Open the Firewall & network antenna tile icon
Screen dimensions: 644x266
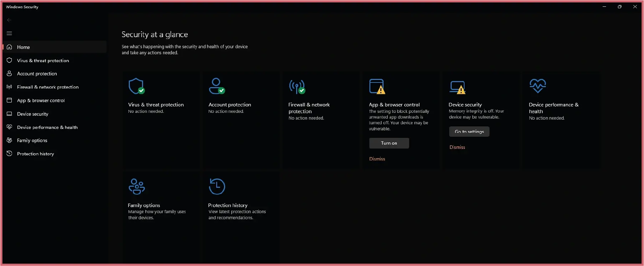click(297, 86)
